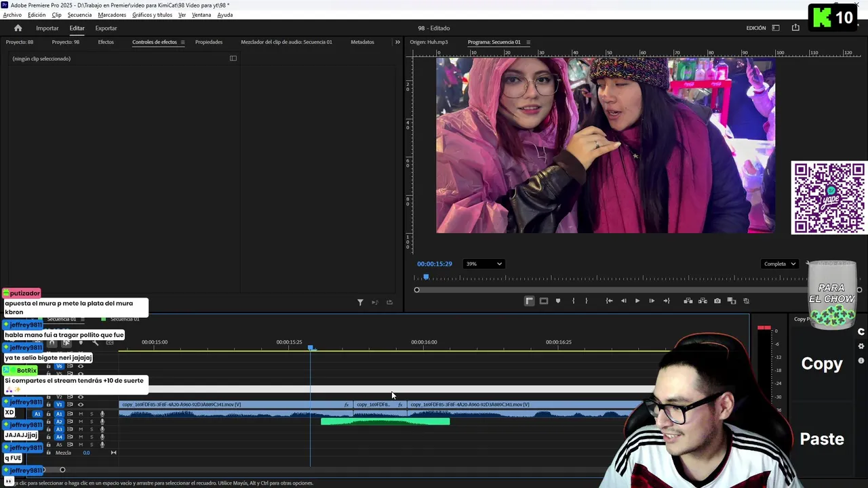Click the Extract button

(703, 301)
